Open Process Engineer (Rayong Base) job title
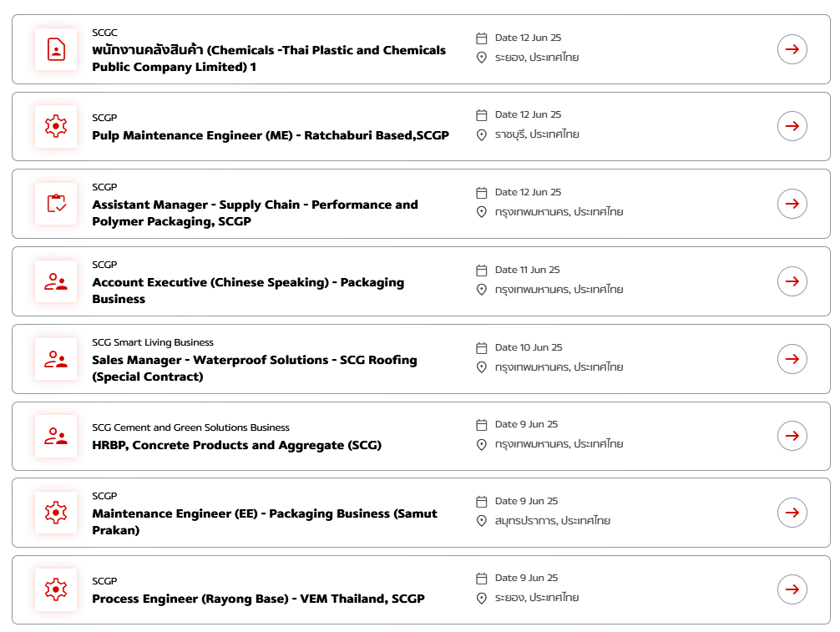 [258, 599]
